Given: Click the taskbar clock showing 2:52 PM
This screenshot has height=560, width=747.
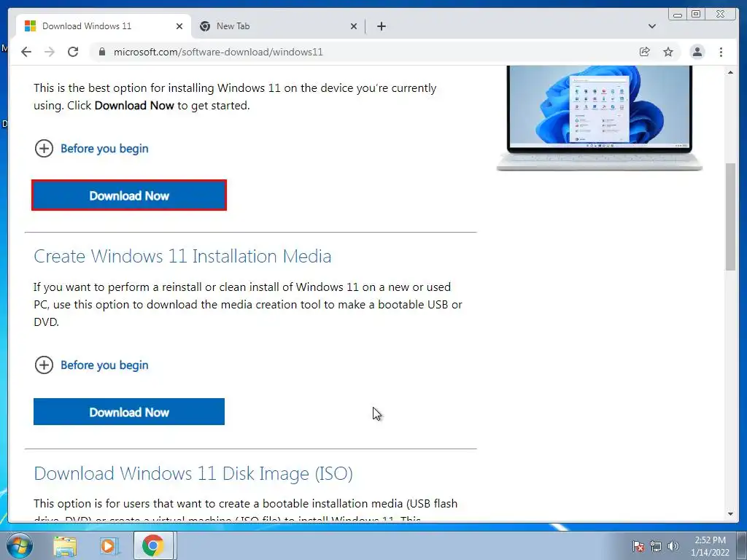Looking at the screenshot, I should coord(710,546).
